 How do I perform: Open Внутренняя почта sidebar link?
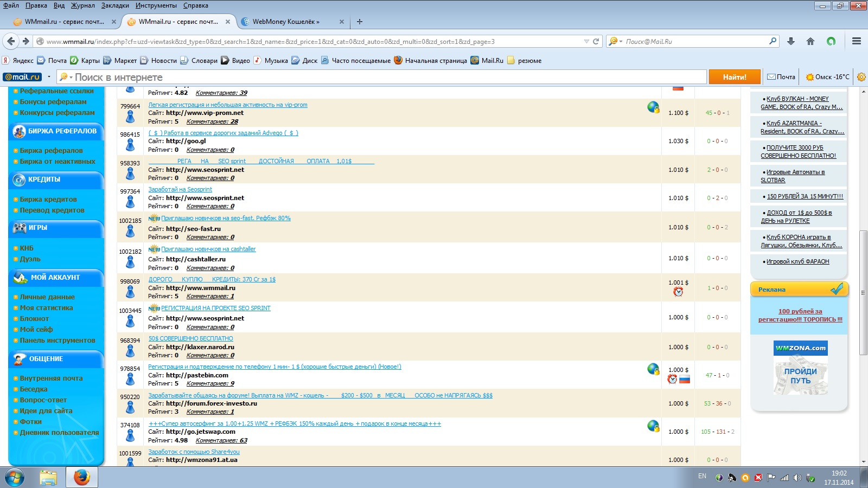point(52,378)
